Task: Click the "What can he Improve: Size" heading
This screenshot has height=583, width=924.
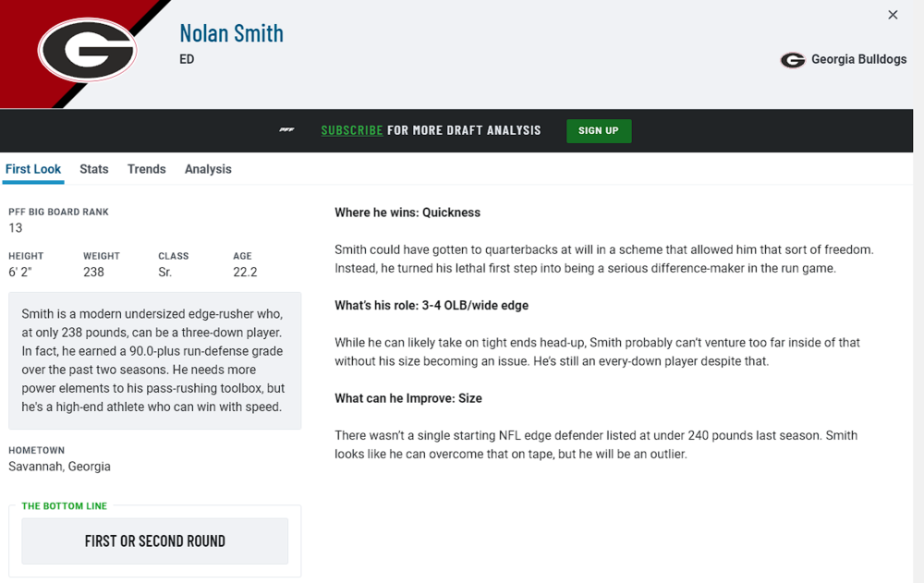Action: 408,398
